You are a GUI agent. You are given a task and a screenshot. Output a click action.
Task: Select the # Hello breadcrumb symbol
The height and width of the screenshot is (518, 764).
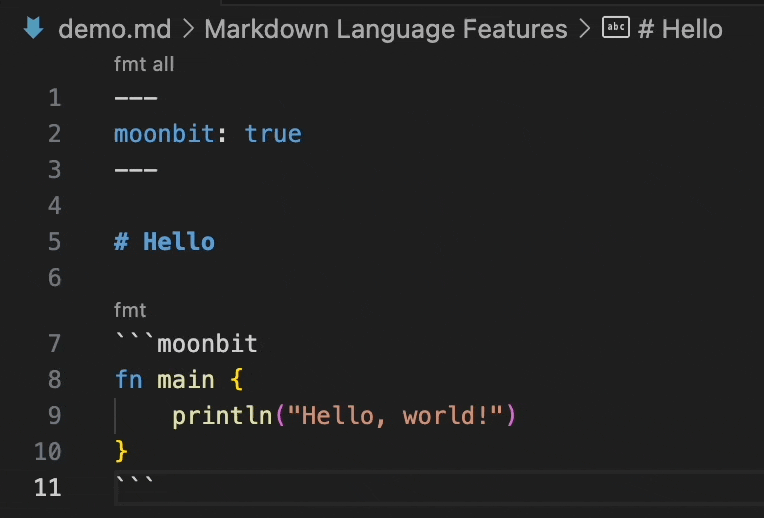tap(680, 29)
